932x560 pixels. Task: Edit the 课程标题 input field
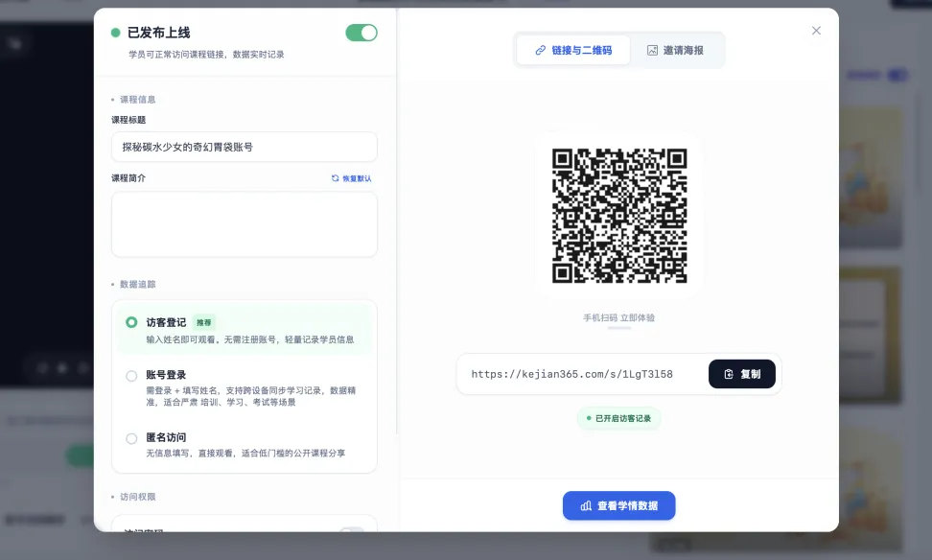[245, 147]
